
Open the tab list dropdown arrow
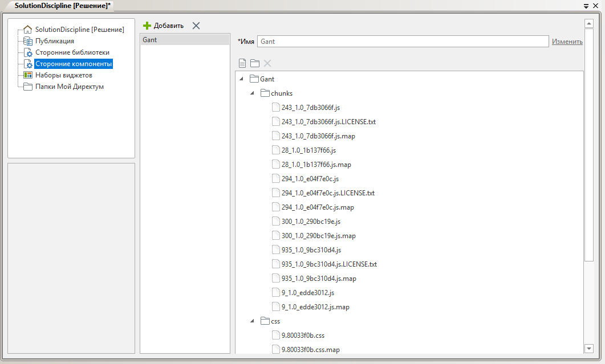(586, 5)
